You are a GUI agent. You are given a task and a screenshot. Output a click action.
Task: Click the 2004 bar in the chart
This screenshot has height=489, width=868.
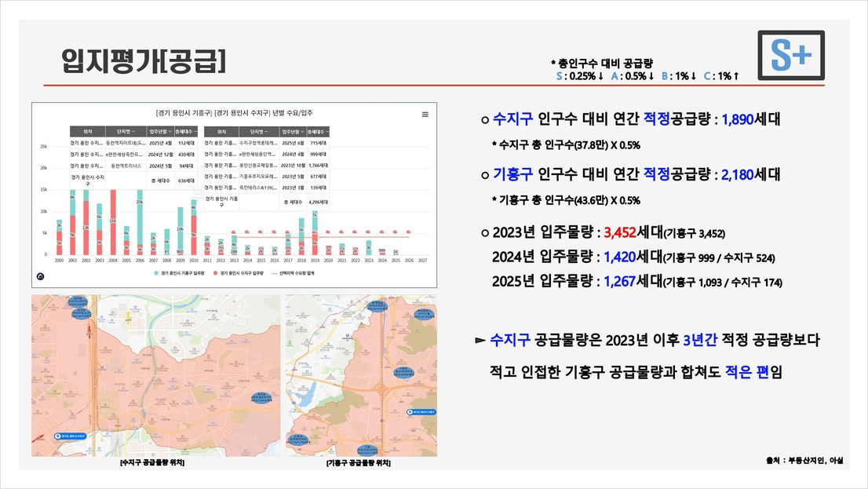click(x=113, y=222)
